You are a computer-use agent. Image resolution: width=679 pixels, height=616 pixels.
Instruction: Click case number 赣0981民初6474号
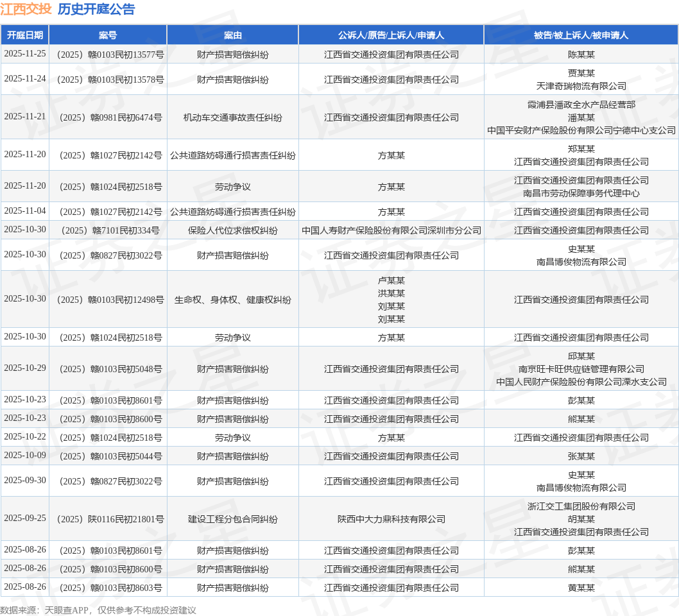(110, 117)
